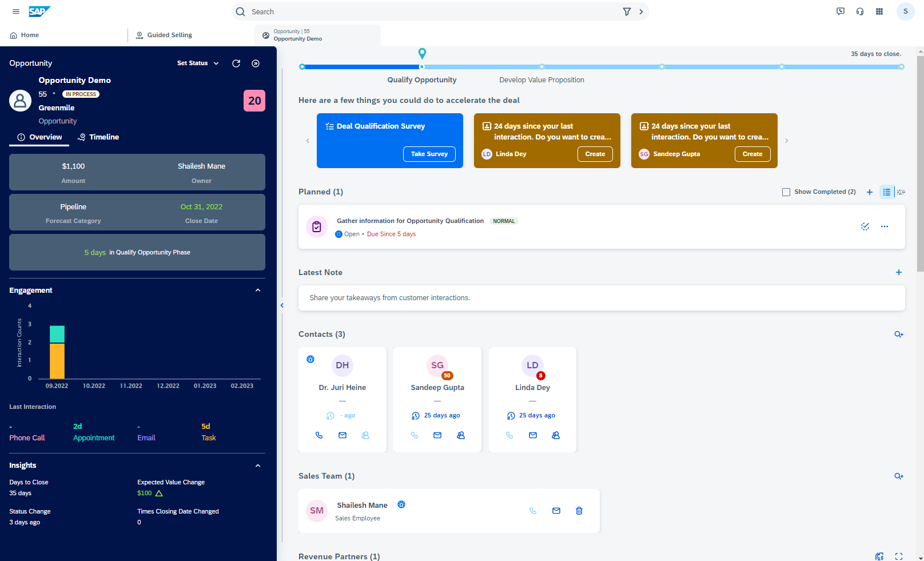Screen dimensions: 924x561
Task: Switch to the Guided Selling tab
Action: pos(164,35)
